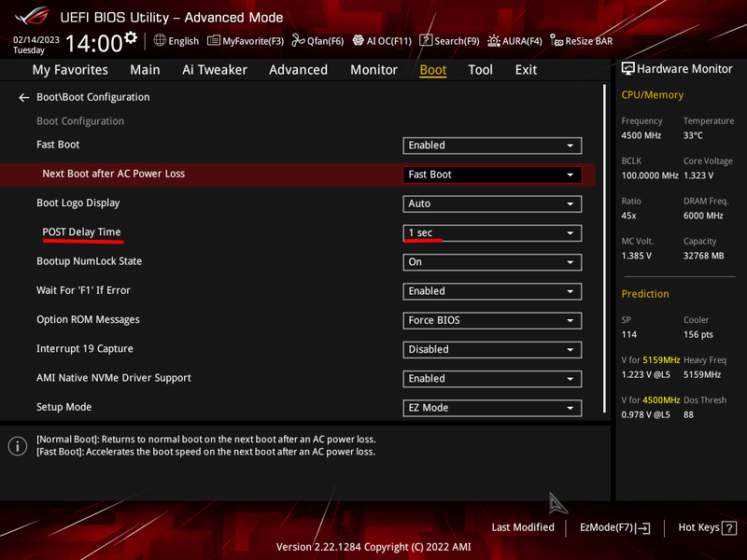The image size is (747, 560).
Task: Open the clock settings gear icon
Action: [131, 37]
